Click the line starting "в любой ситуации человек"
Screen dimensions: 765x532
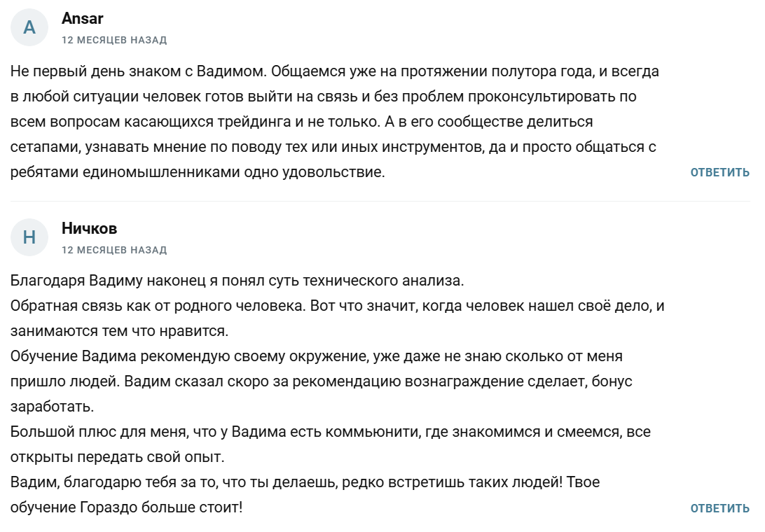[324, 97]
